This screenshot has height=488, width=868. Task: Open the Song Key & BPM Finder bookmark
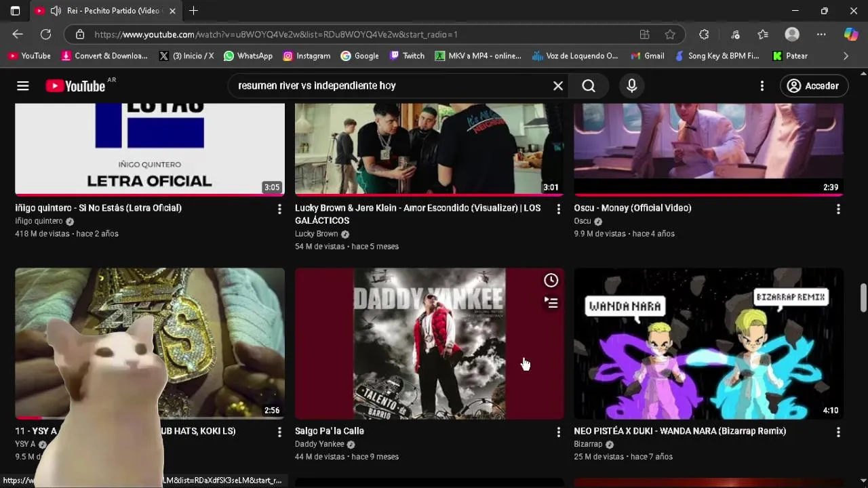point(717,56)
